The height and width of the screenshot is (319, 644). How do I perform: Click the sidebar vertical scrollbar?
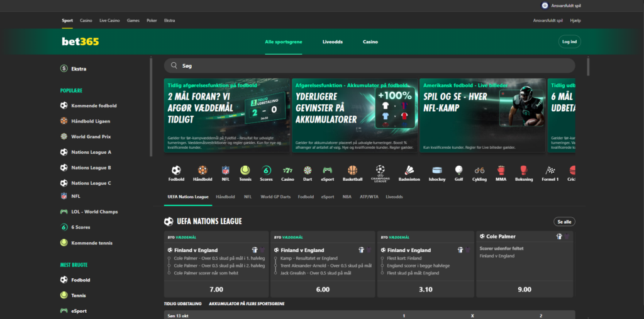tap(151, 107)
